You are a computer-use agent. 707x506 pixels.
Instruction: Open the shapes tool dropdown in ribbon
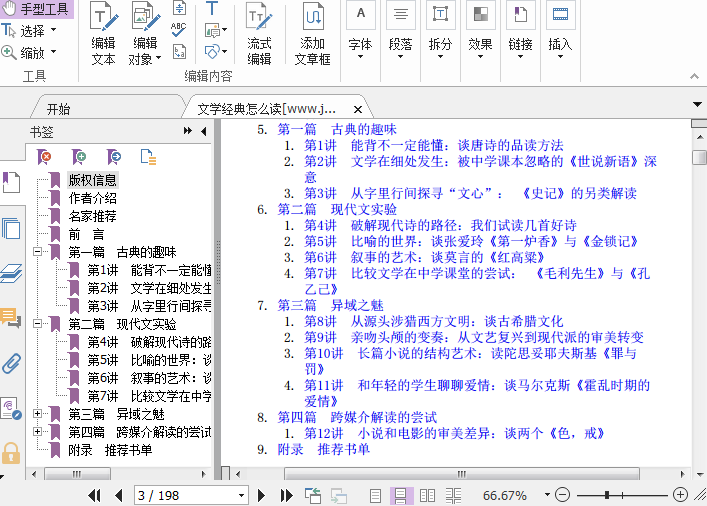[x=224, y=51]
